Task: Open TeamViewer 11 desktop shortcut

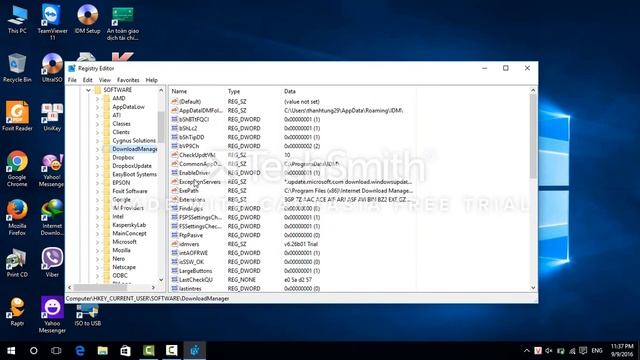Action: (52, 21)
